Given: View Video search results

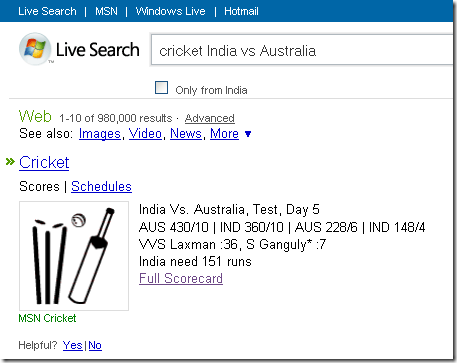Looking at the screenshot, I should (145, 134).
